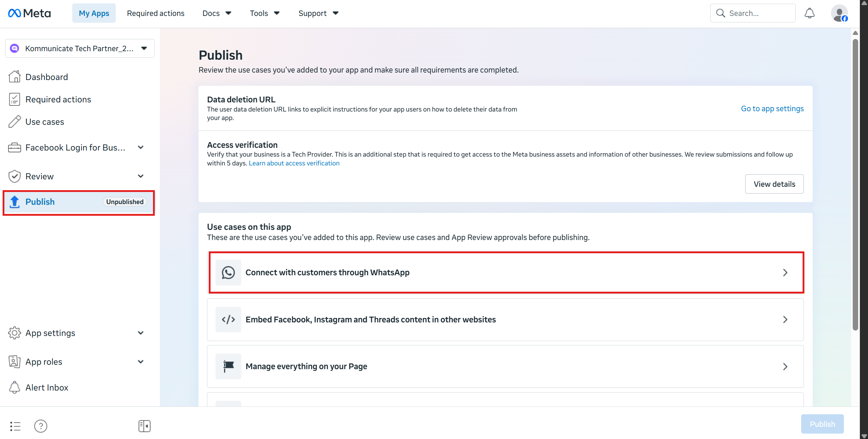Viewport: 868px width, 439px height.
Task: Open the notifications bell icon
Action: coord(809,13)
